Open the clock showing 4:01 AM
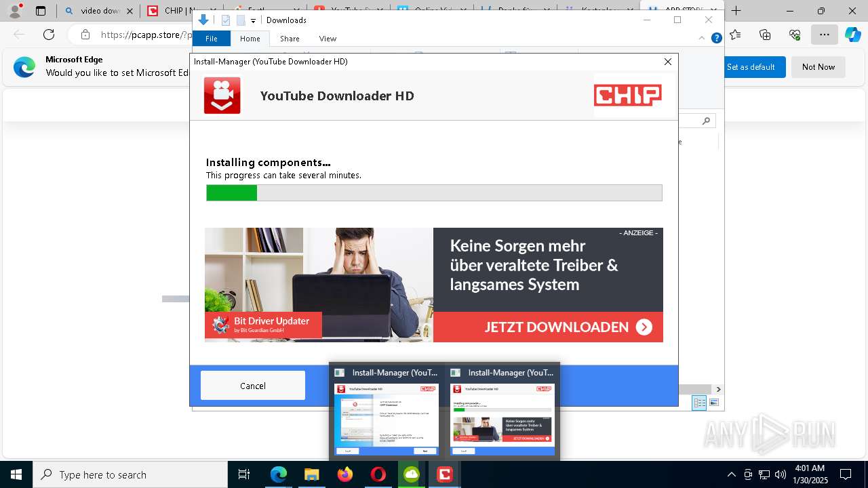The height and width of the screenshot is (488, 868). [x=810, y=474]
